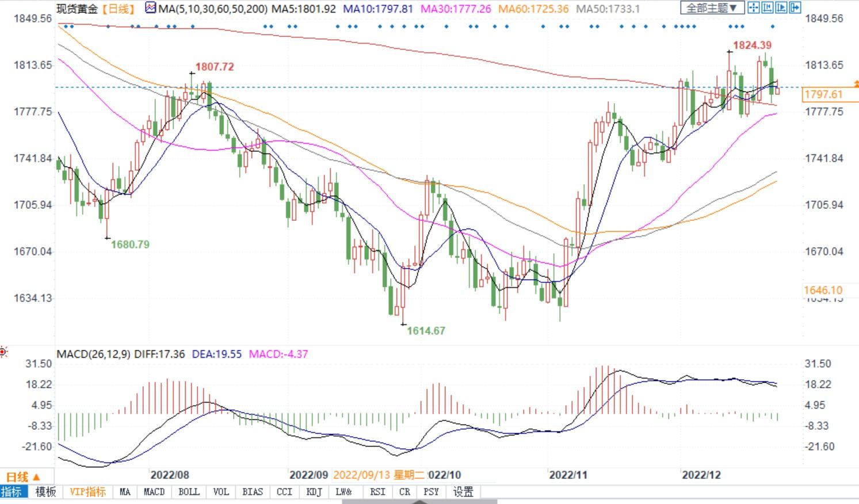This screenshot has height=504, width=859.
Task: Toggle the MACD indicator
Action: [x=154, y=492]
